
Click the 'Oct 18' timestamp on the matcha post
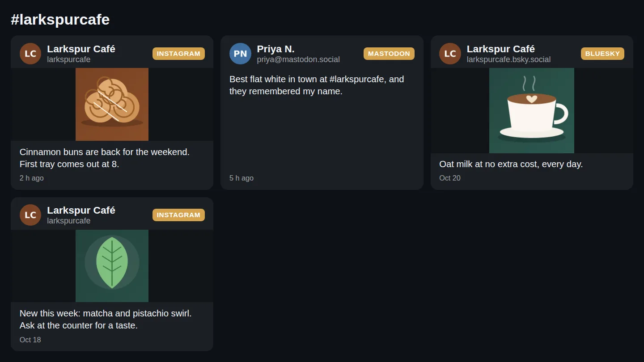30,340
